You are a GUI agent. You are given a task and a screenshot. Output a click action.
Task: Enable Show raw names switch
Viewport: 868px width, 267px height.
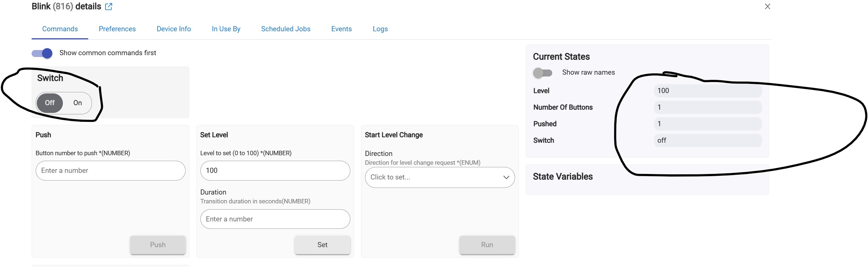click(x=543, y=73)
